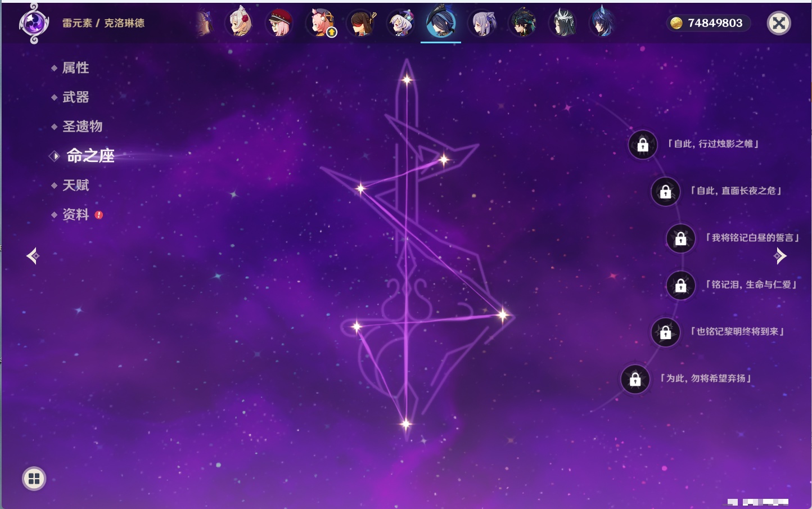Open the 圣遗物 artifacts page
Screen dimensions: 812x509
tap(83, 127)
